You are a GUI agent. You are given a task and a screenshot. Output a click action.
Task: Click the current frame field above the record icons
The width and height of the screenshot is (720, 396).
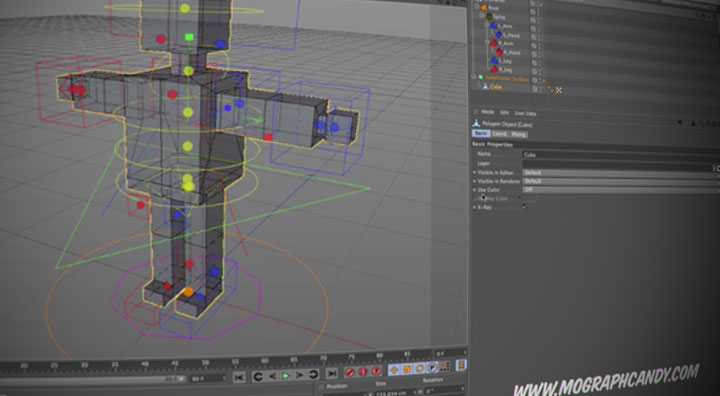click(450, 353)
